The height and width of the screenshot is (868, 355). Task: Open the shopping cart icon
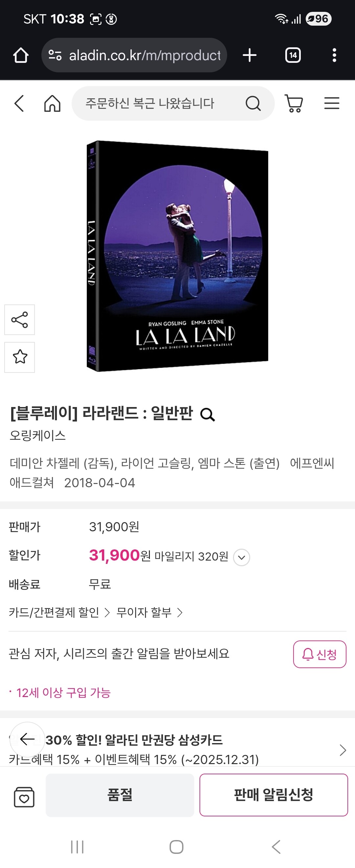pyautogui.click(x=294, y=103)
